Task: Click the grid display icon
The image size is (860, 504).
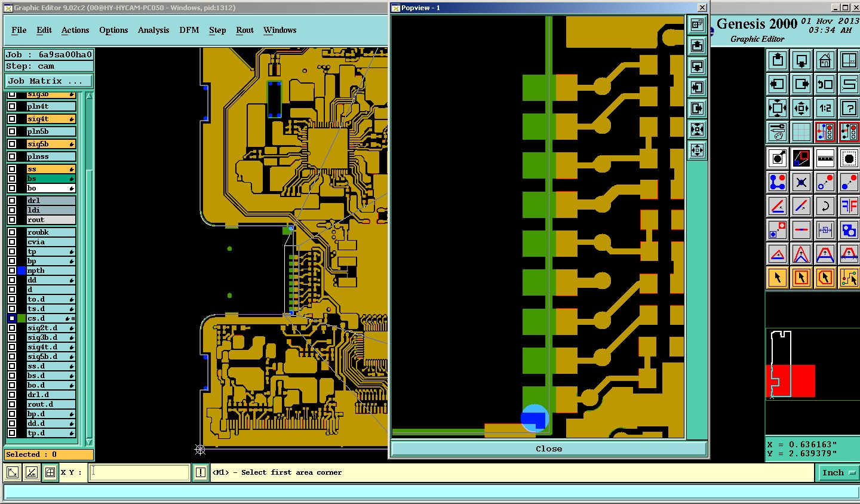Action: (801, 132)
